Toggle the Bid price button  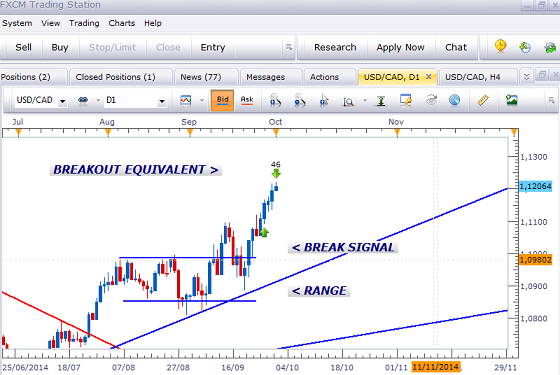pyautogui.click(x=222, y=100)
